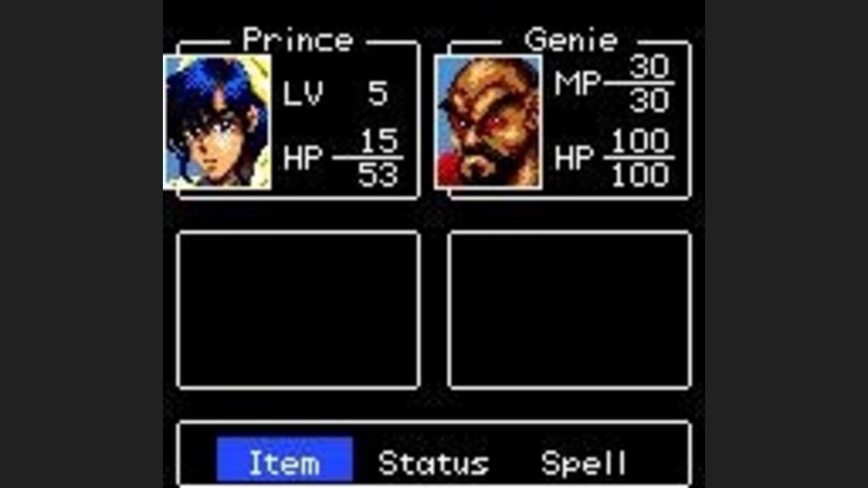Click the Genie MP label text

pos(577,85)
